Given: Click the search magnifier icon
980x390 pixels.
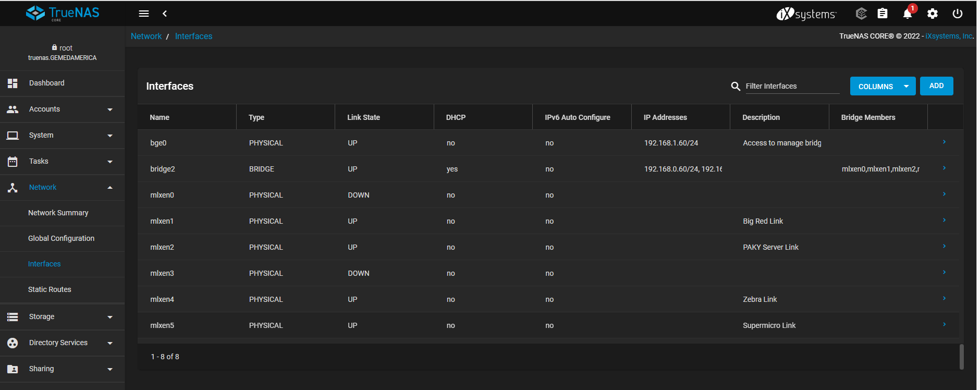Looking at the screenshot, I should click(x=736, y=86).
